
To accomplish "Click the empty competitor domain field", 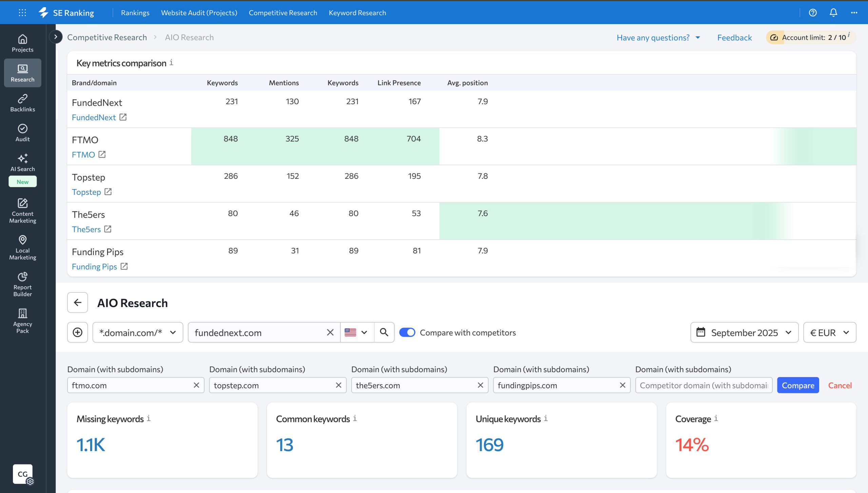I will click(703, 385).
